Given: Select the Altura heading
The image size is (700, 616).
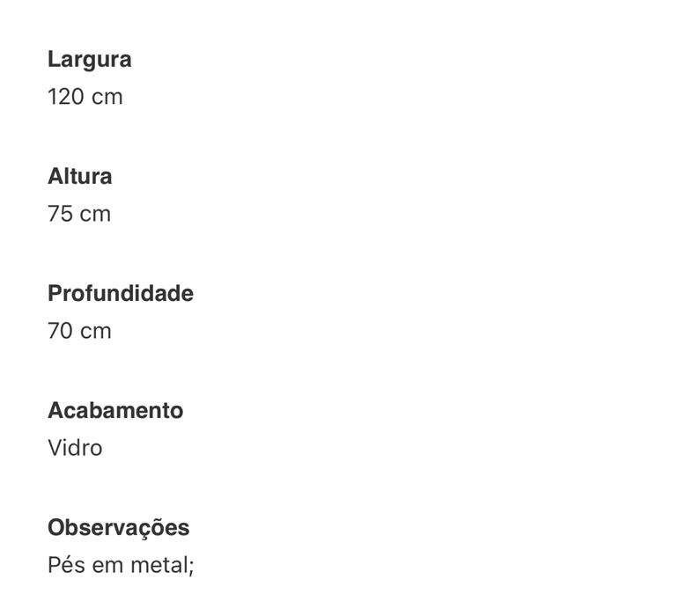Looking at the screenshot, I should (79, 177).
